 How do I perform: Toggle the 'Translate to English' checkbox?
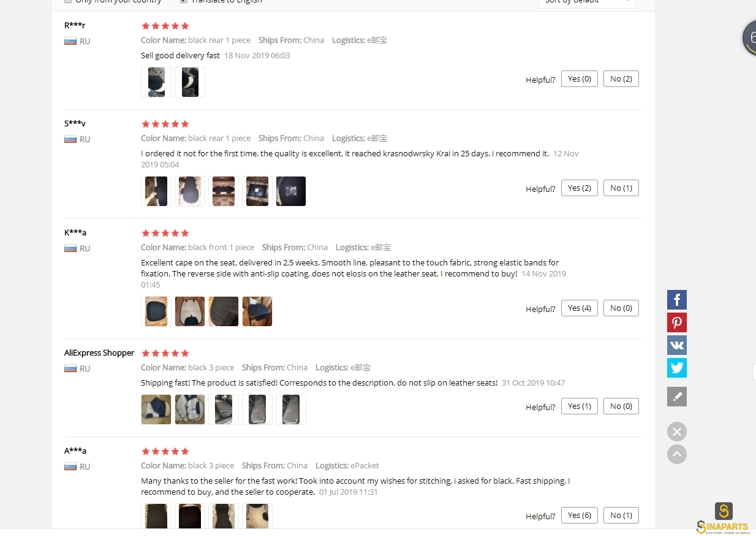click(184, 1)
